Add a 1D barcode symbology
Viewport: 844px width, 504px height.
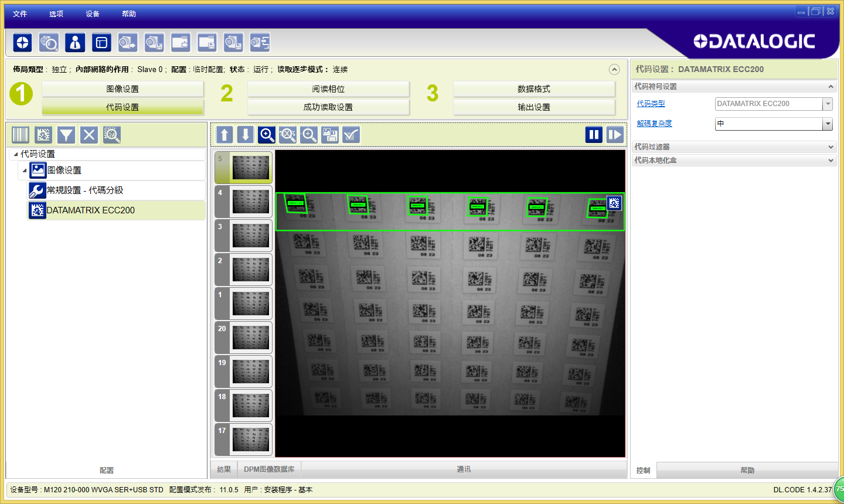pos(21,135)
